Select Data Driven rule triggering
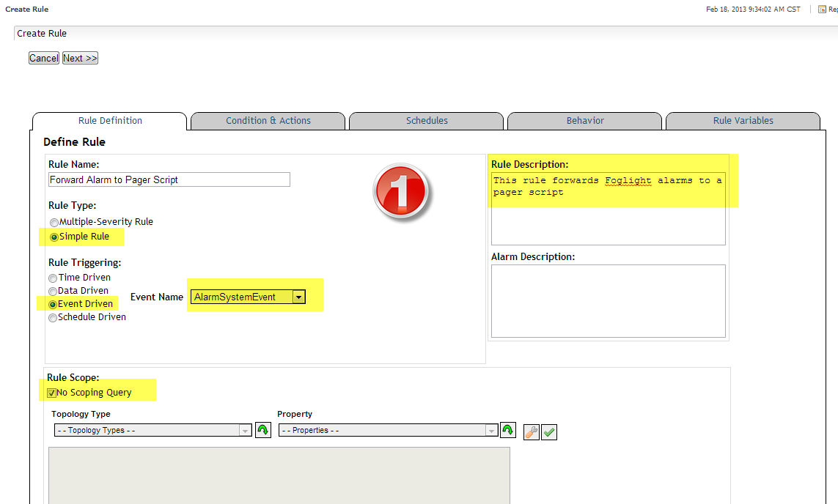Image resolution: width=838 pixels, height=504 pixels. click(x=53, y=291)
